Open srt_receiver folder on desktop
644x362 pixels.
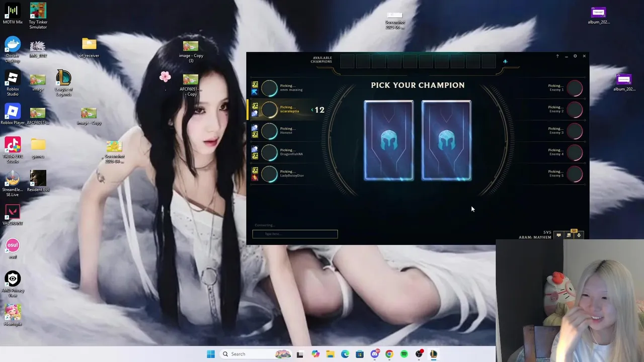pos(89,47)
